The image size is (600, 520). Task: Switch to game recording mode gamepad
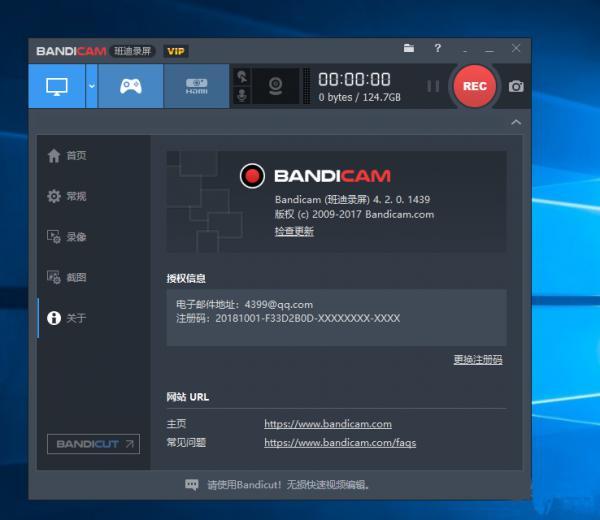(x=131, y=86)
